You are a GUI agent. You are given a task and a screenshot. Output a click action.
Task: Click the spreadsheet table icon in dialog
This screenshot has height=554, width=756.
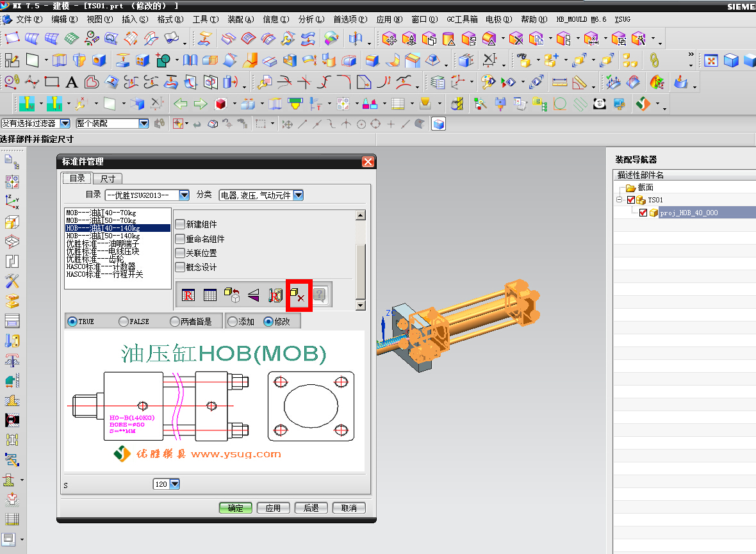[x=210, y=295]
